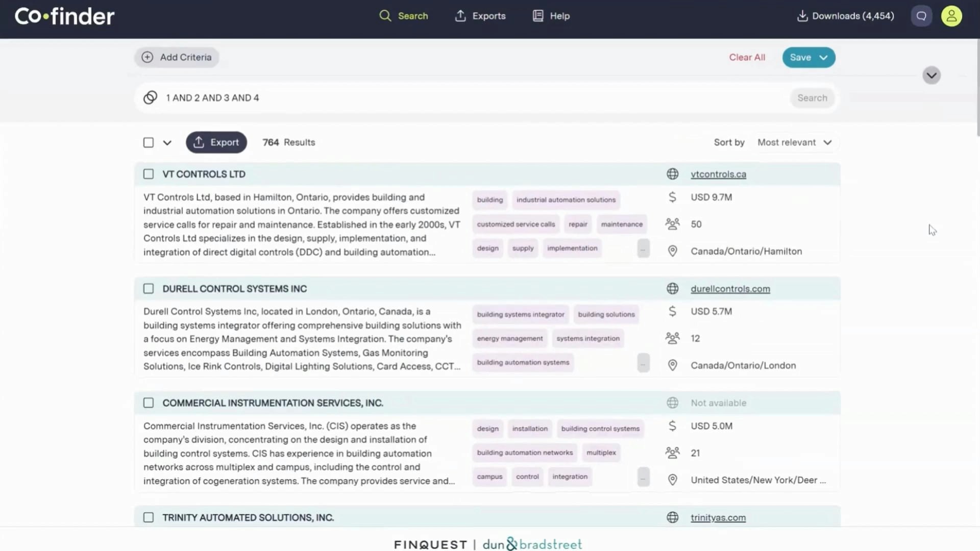Click dollar icon next to USD 5.7M
This screenshot has height=551, width=980.
click(x=673, y=311)
